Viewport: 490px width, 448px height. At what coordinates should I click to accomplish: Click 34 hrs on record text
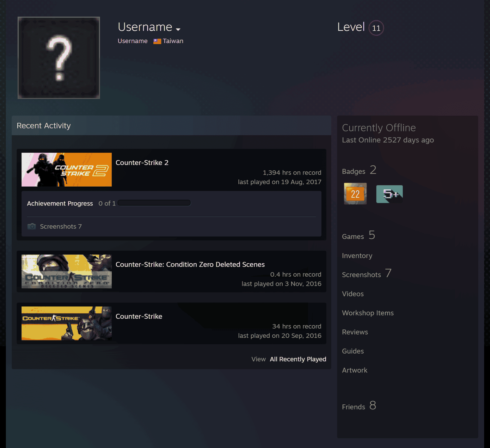pyautogui.click(x=297, y=326)
